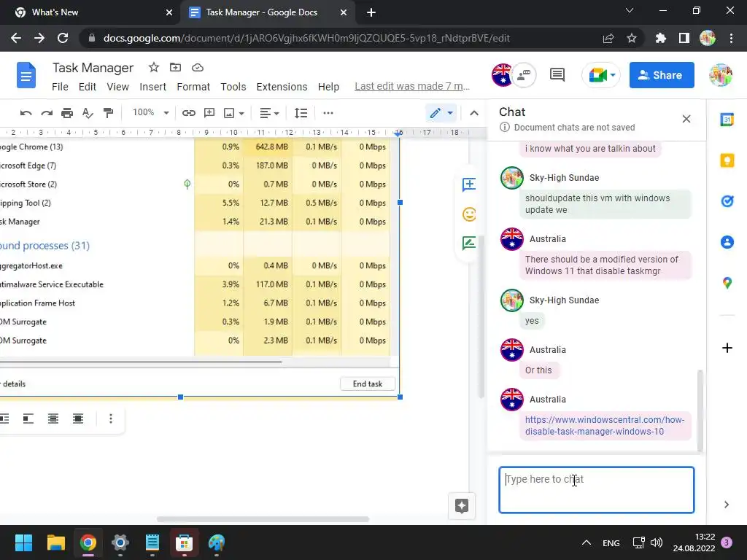Suggest edits from the side margin
Image resolution: width=747 pixels, height=560 pixels.
tap(469, 244)
